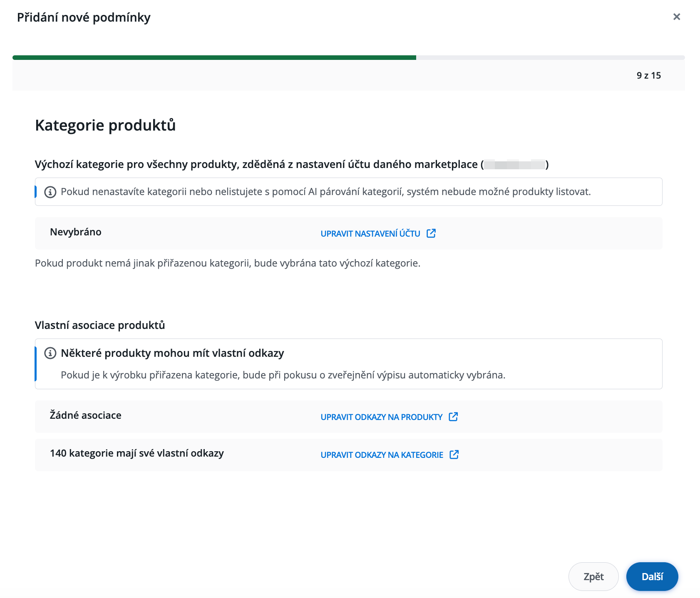Follow the Upravit odkazy na kategorie link

[382, 455]
